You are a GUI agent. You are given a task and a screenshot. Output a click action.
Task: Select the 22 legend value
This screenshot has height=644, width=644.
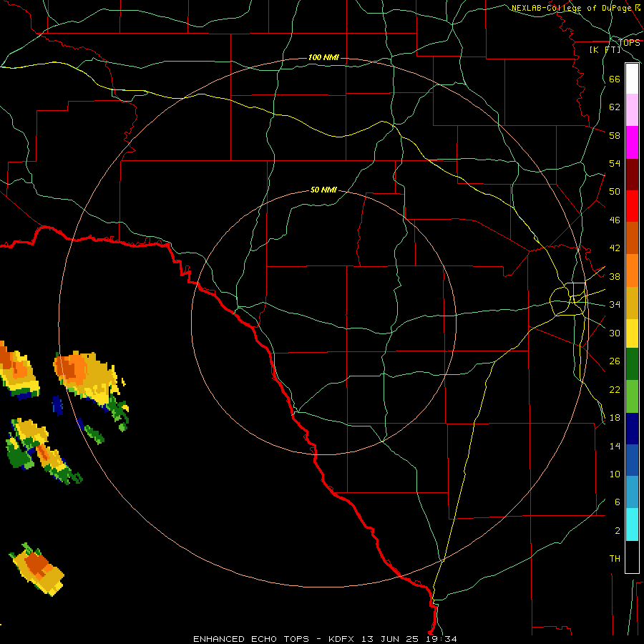tap(615, 389)
